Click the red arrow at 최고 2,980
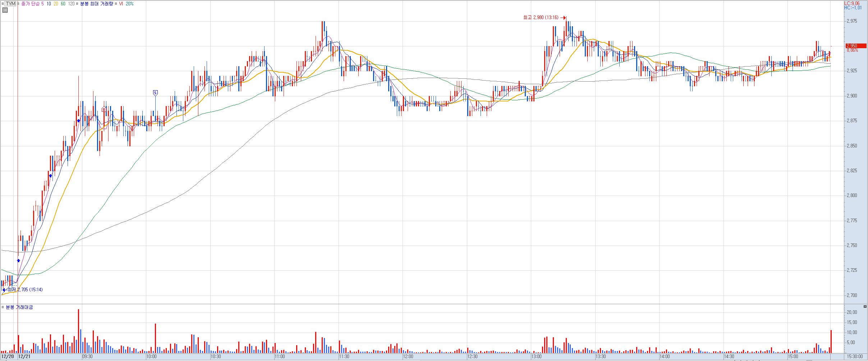Viewport: 868px width, 361px height. [563, 18]
